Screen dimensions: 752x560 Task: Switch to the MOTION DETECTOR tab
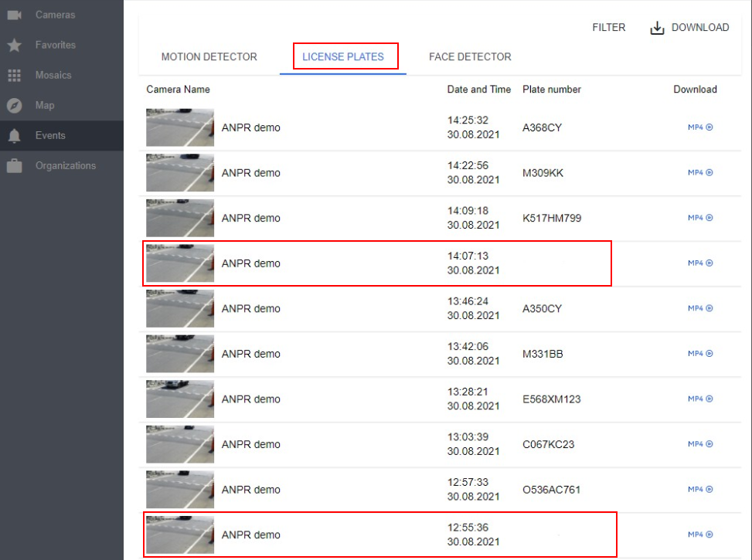click(x=209, y=56)
